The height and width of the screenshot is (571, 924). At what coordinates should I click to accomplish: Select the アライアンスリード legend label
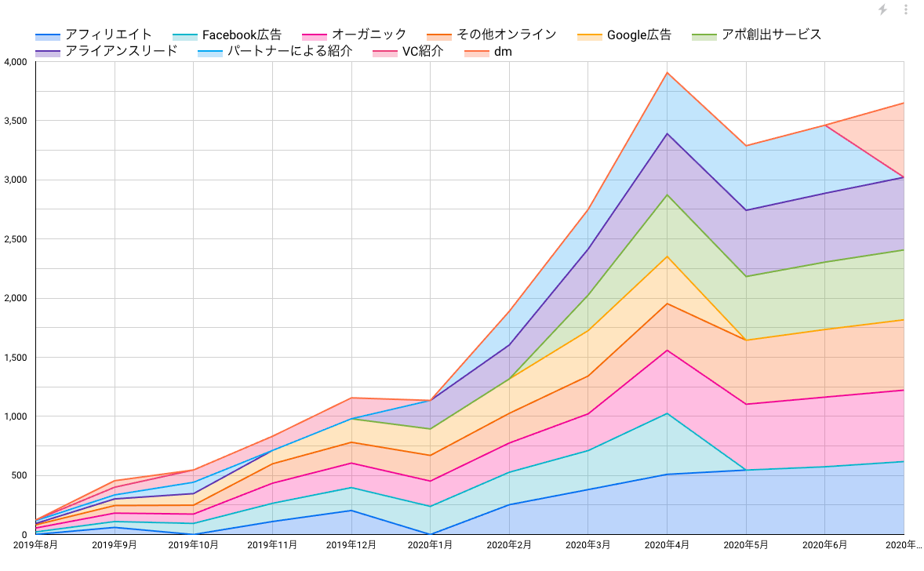122,51
